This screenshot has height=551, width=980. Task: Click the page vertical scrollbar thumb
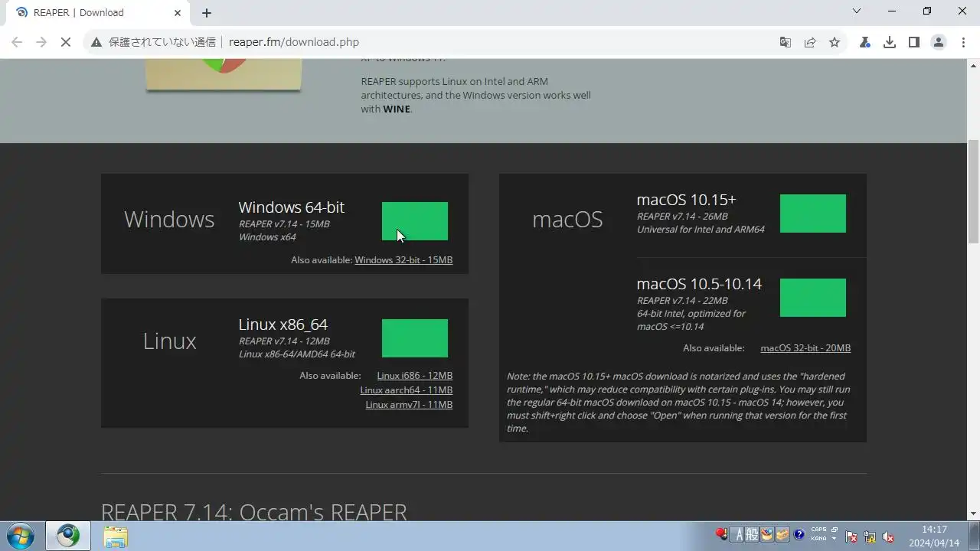(x=974, y=192)
